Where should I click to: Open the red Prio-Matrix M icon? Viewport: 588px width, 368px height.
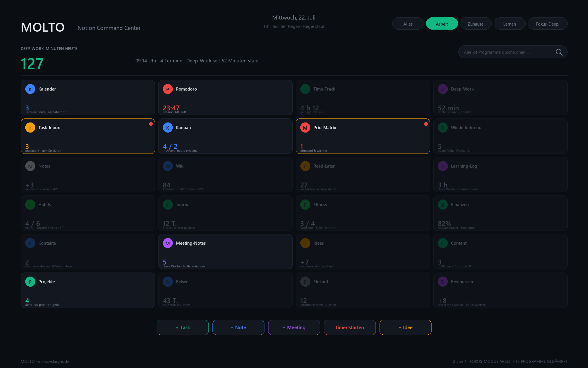(305, 128)
